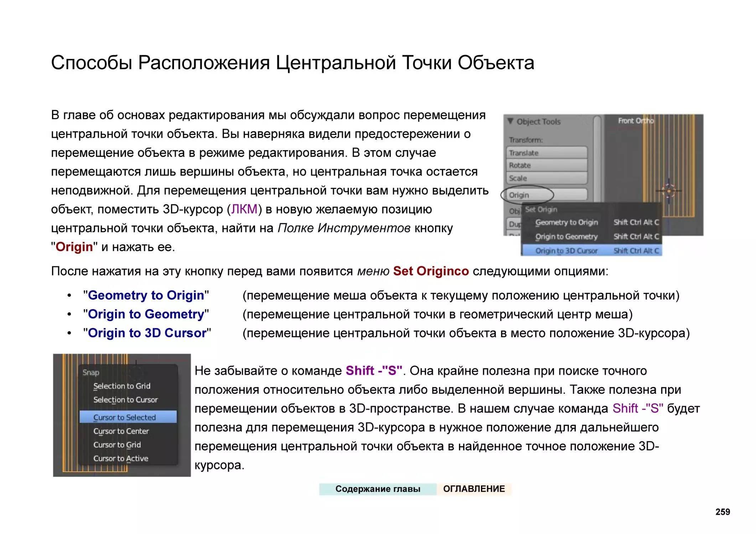Screen dimensions: 756x534
Task: Click the Scale button in Object Tools
Action: (547, 178)
